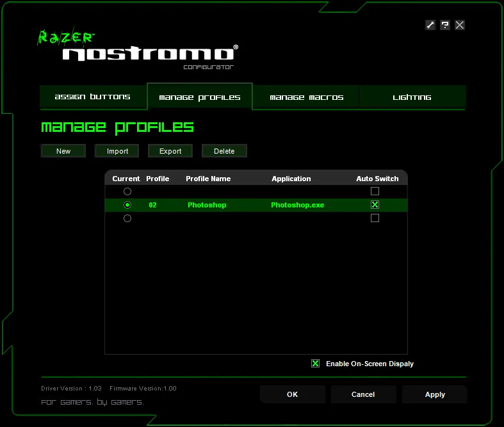Close the Nostromo Configurator window
The height and width of the screenshot is (427, 504).
coord(460,25)
